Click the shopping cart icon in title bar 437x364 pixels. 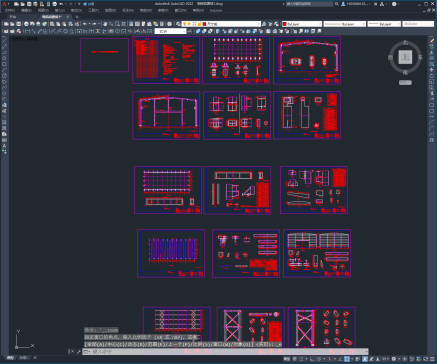click(375, 4)
